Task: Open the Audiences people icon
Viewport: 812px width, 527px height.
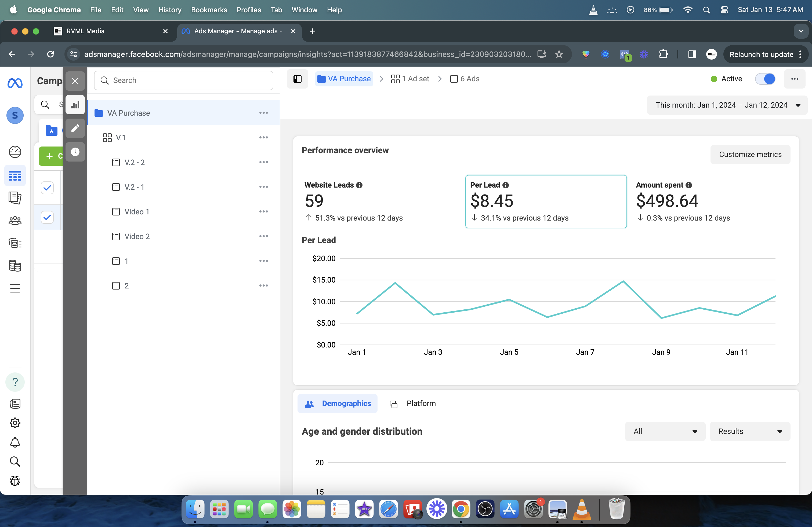Action: point(15,221)
